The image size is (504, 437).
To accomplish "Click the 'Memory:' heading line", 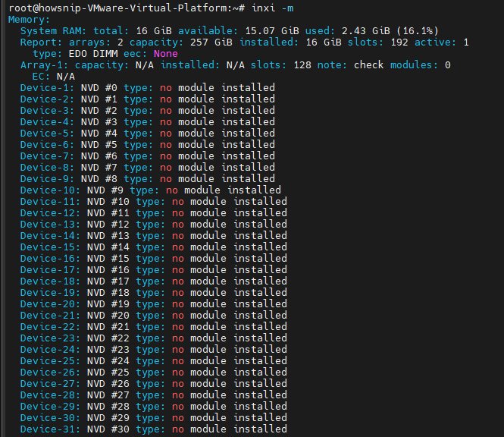I will coord(30,20).
